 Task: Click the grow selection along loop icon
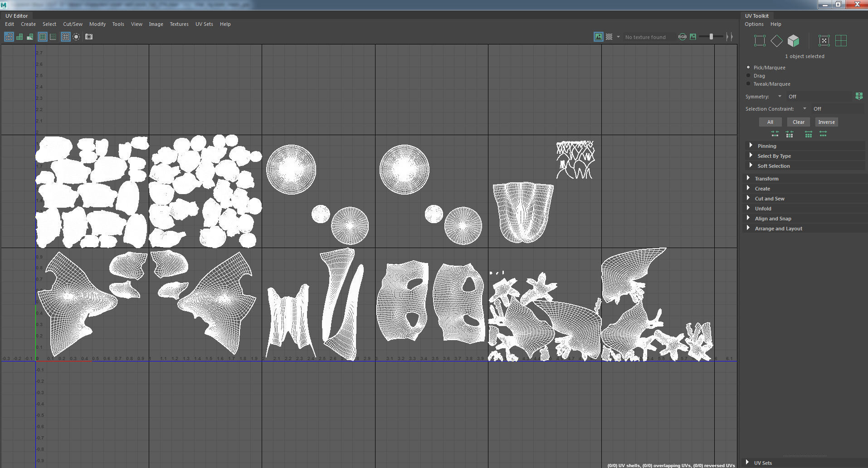pyautogui.click(x=823, y=134)
